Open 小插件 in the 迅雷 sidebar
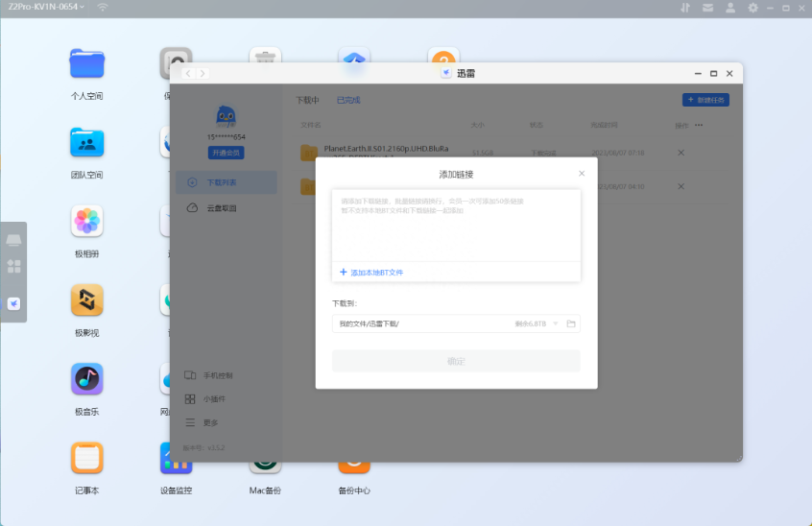Viewport: 812px width, 526px height. click(x=205, y=399)
